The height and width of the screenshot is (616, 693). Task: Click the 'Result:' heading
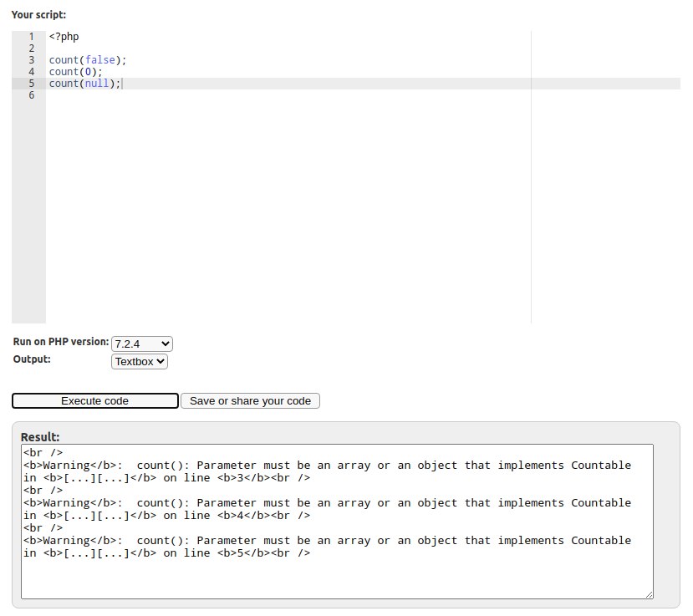(40, 437)
